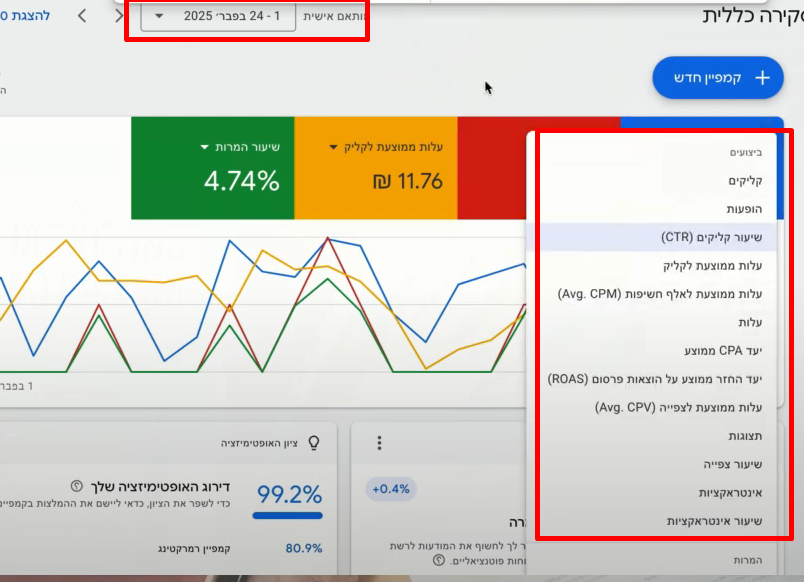Select הופעות from the metrics menu
Viewport: 804px width, 582px height.
(652, 209)
